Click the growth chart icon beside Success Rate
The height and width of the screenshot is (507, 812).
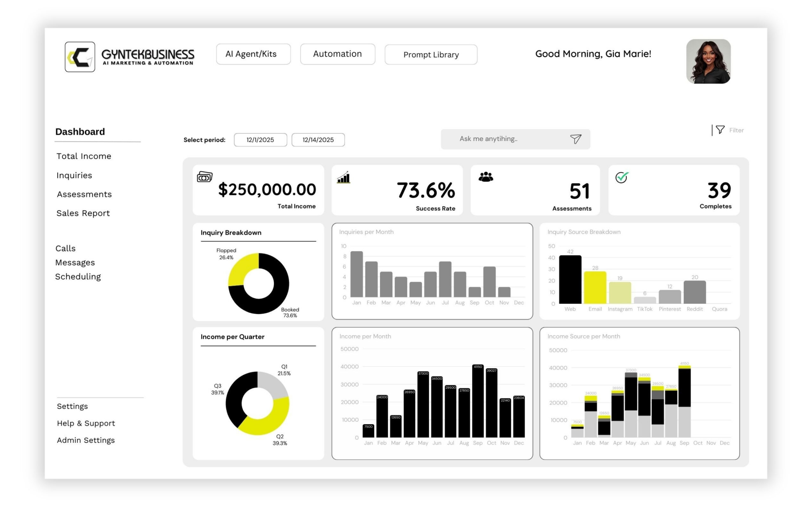pyautogui.click(x=343, y=178)
